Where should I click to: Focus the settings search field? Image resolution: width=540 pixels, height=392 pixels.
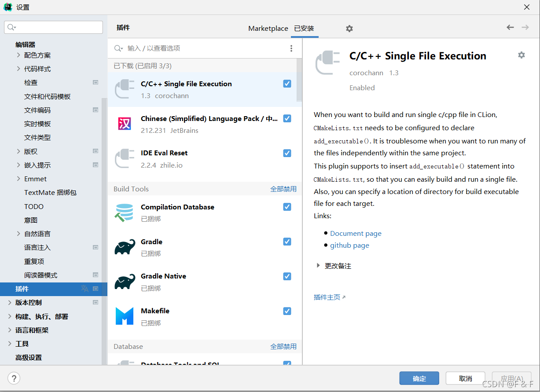54,27
